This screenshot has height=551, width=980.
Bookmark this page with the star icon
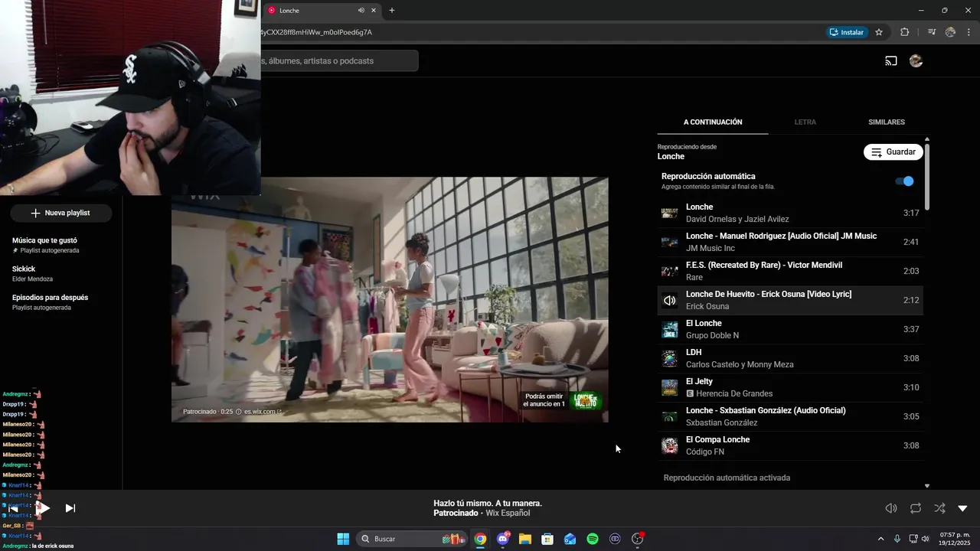coord(879,32)
